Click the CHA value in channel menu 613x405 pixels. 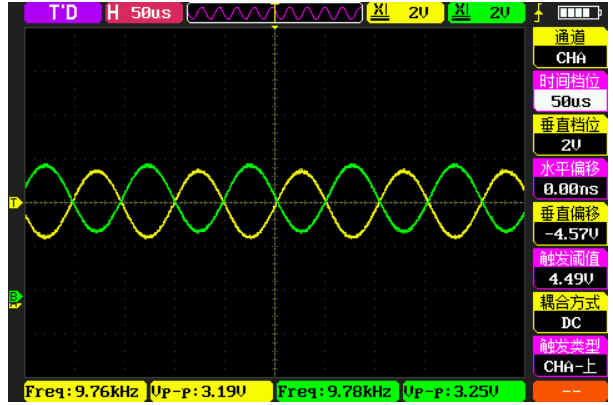tap(571, 58)
